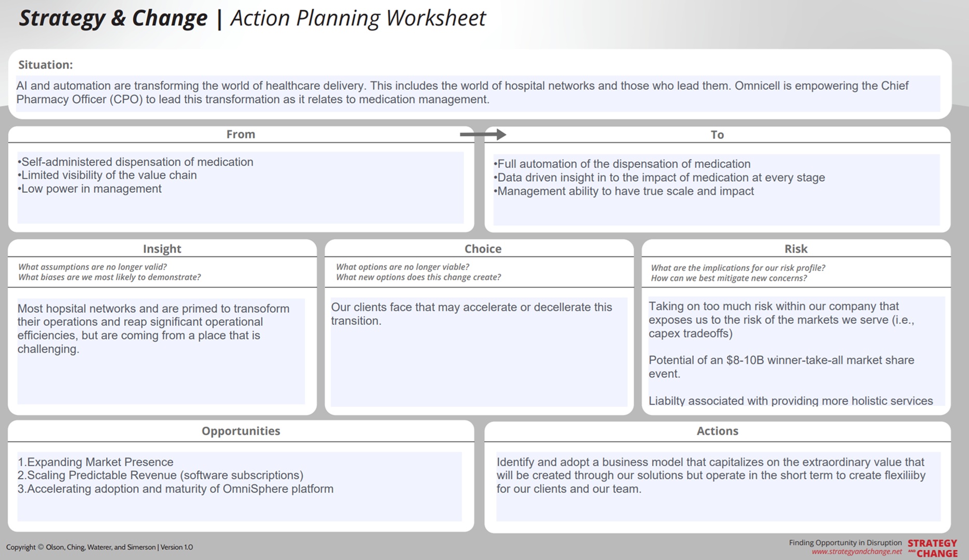The height and width of the screenshot is (560, 969).
Task: Click the Risk section header
Action: click(796, 248)
